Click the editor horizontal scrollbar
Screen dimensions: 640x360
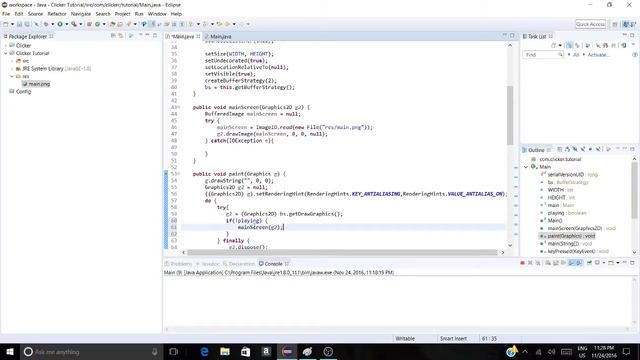(x=342, y=252)
